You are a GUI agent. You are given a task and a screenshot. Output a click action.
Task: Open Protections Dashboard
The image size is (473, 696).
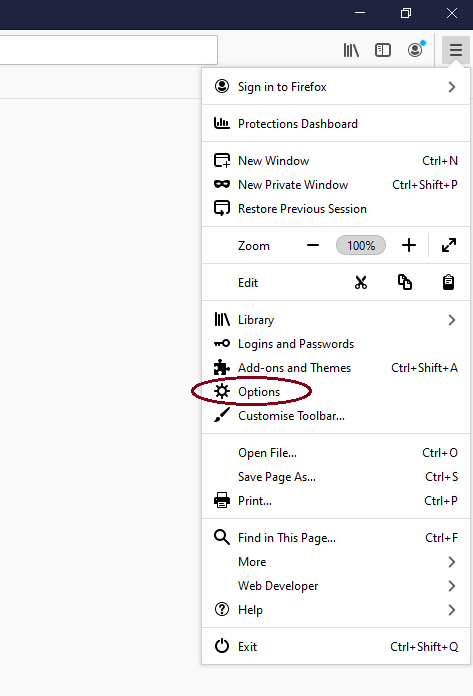click(336, 124)
